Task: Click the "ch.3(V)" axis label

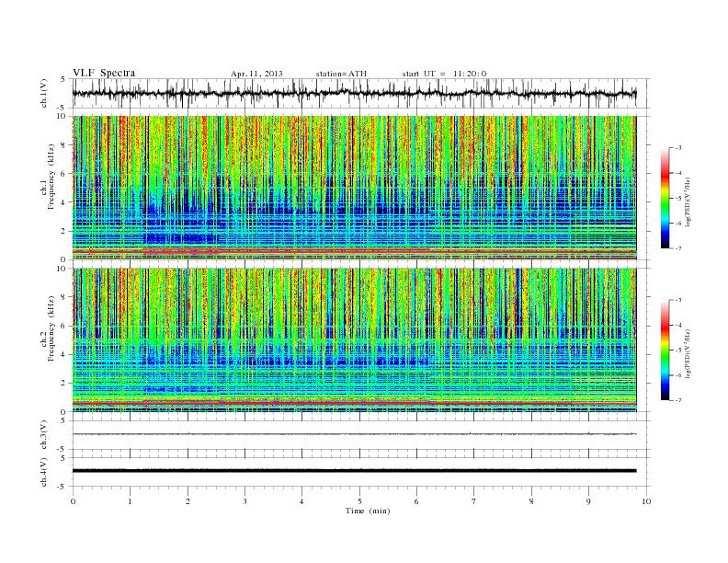Action: (x=44, y=435)
